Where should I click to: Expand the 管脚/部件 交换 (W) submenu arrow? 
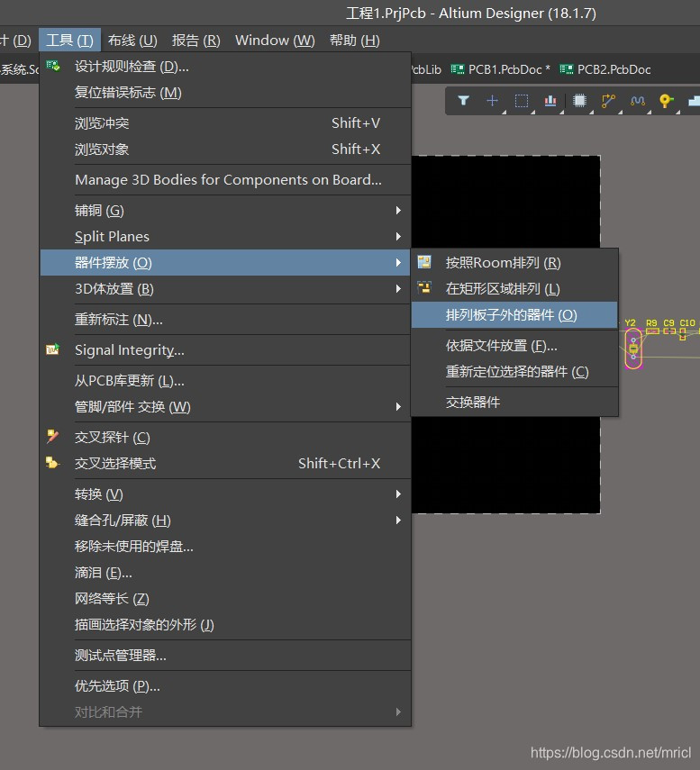398,406
